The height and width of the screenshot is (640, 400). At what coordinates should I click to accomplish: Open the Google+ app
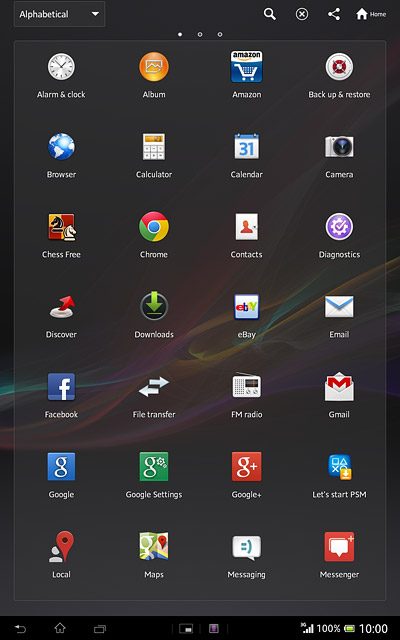pos(247,467)
